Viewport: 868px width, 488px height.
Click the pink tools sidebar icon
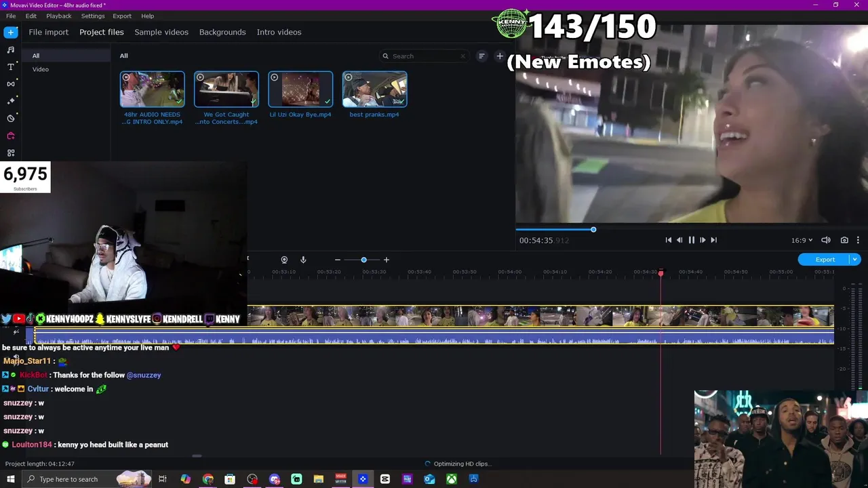(x=11, y=136)
